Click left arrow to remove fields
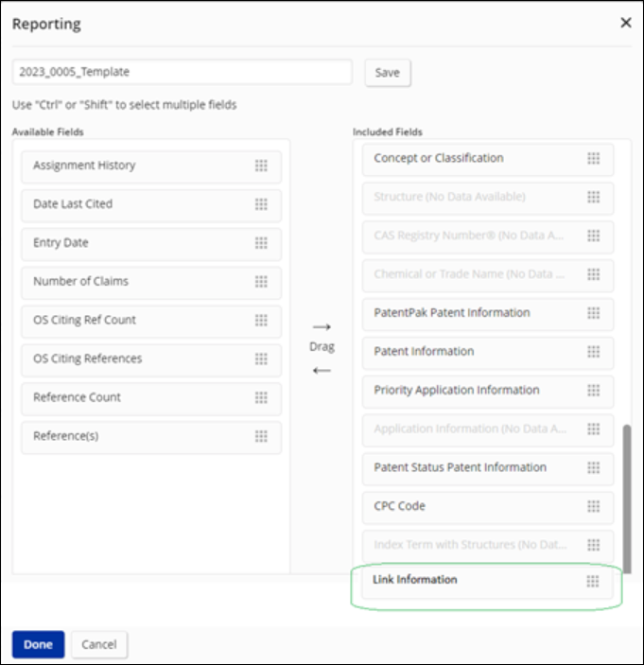This screenshot has width=644, height=665. tap(322, 370)
